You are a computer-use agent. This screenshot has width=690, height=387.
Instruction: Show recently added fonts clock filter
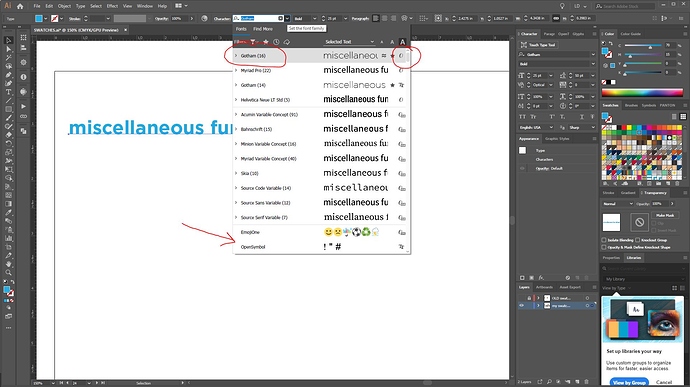point(276,42)
